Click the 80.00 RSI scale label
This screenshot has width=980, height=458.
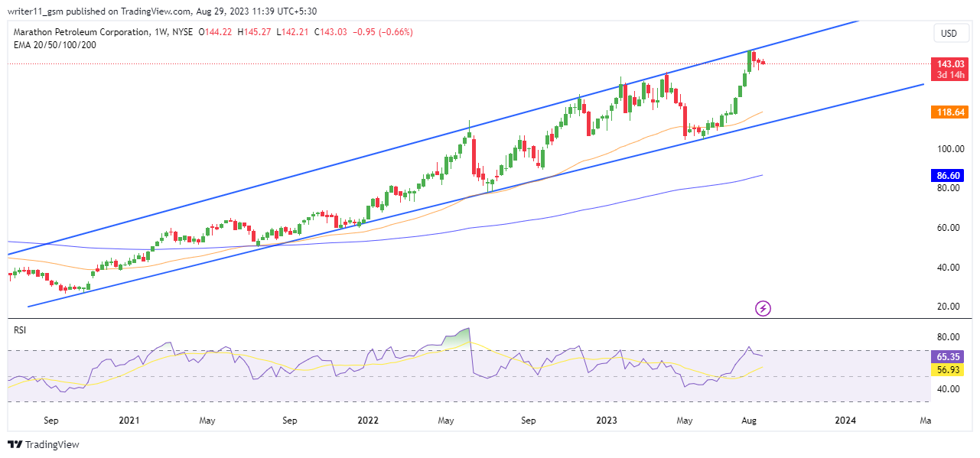tap(949, 337)
